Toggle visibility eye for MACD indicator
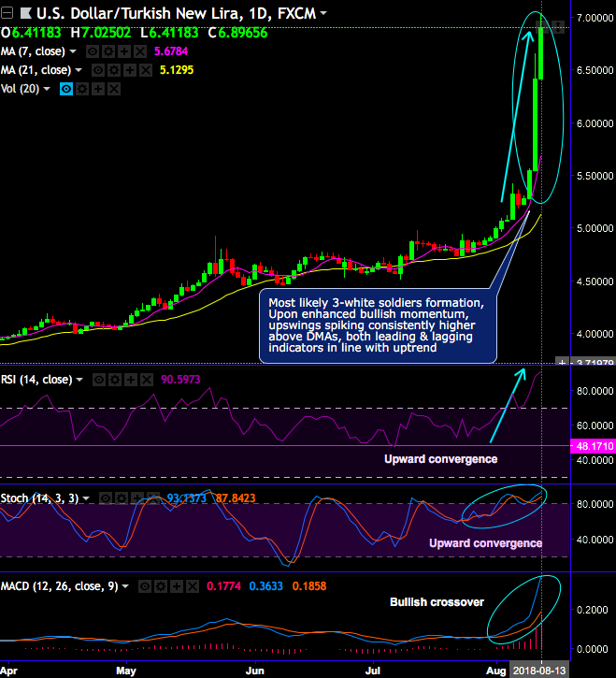The image size is (616, 678). point(144,586)
